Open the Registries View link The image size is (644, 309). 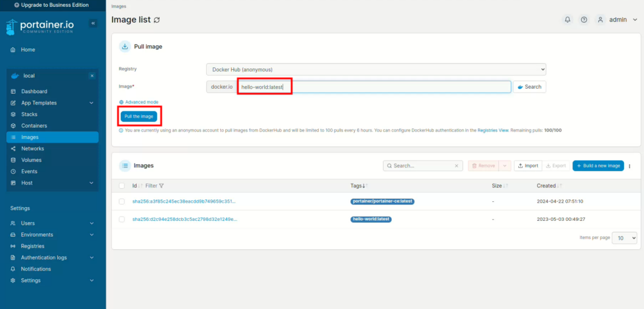pos(492,130)
